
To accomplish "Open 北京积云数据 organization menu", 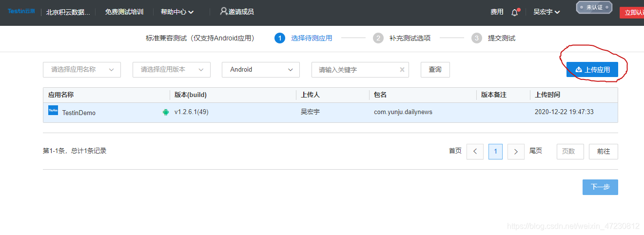I will 68,12.
